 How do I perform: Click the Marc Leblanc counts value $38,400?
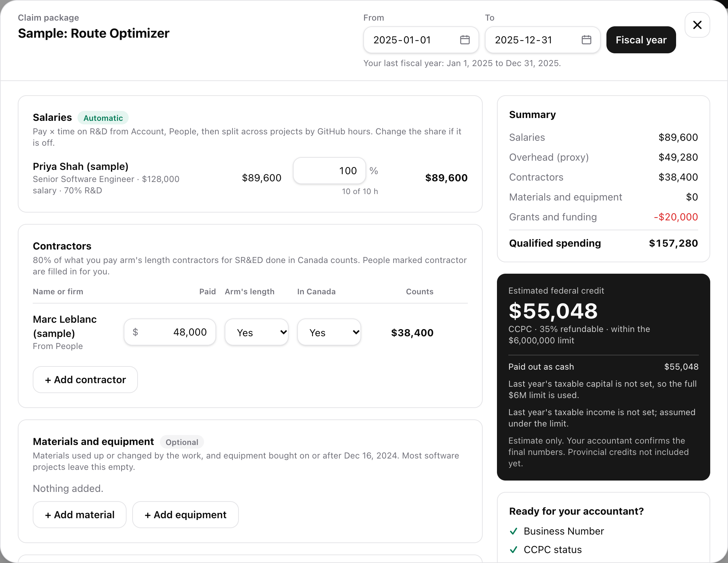412,333
